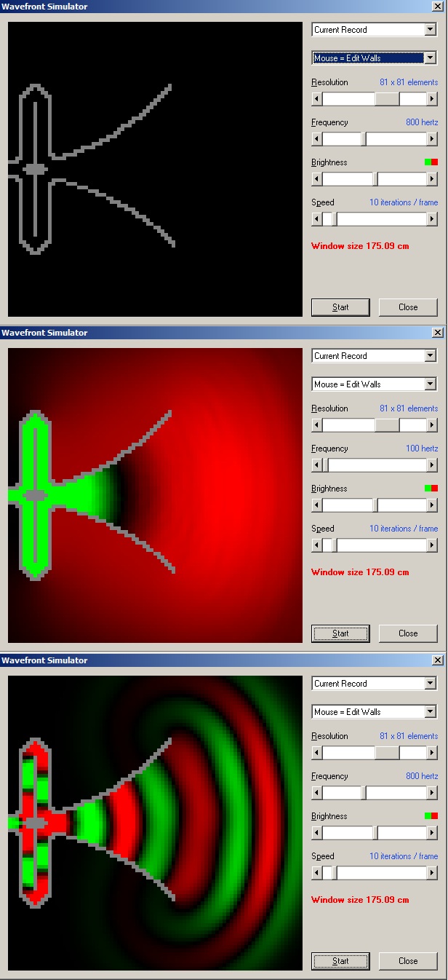Click Speed slider left arrow in bottom window
The image size is (448, 980).
click(x=317, y=873)
